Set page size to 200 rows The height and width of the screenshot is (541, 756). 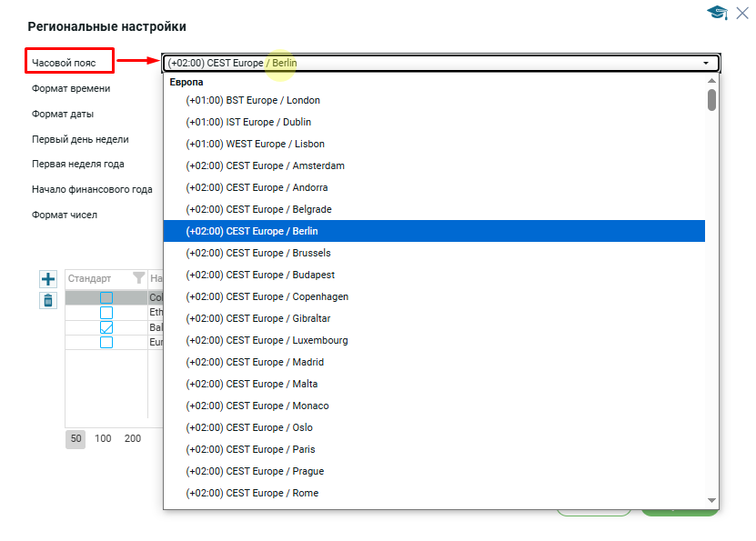[133, 438]
